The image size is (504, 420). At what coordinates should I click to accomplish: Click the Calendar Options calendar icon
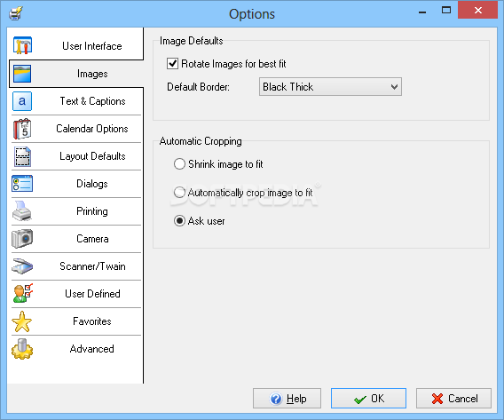pos(22,129)
